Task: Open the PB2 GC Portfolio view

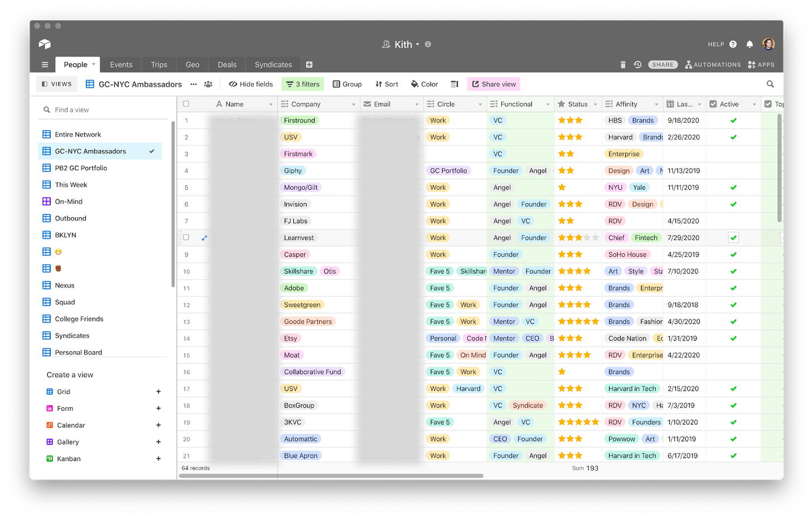Action: coord(81,168)
